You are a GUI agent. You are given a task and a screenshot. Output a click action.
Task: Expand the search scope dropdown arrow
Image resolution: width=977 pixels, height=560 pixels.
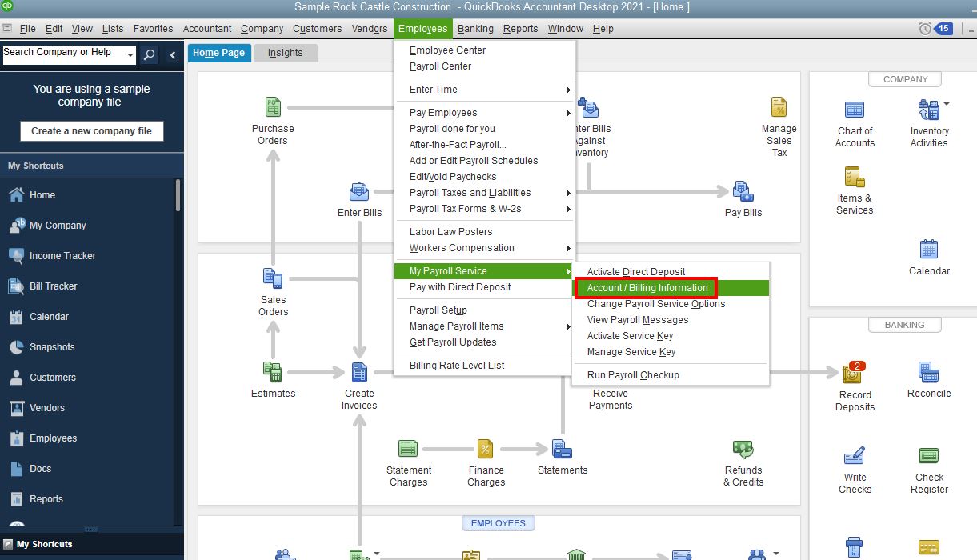pos(131,56)
